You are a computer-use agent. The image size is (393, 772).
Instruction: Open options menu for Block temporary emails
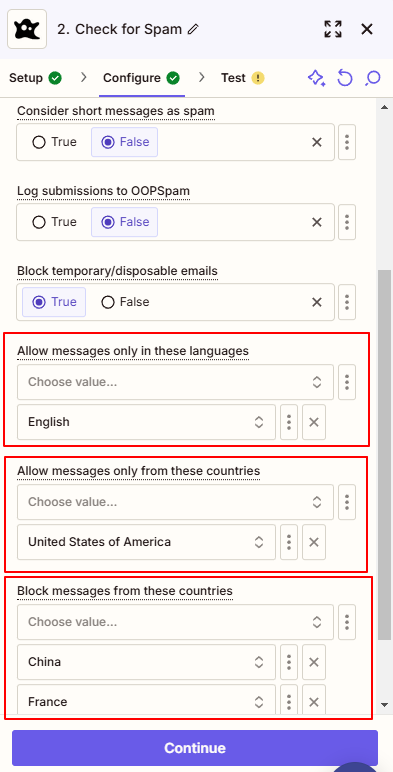point(347,302)
